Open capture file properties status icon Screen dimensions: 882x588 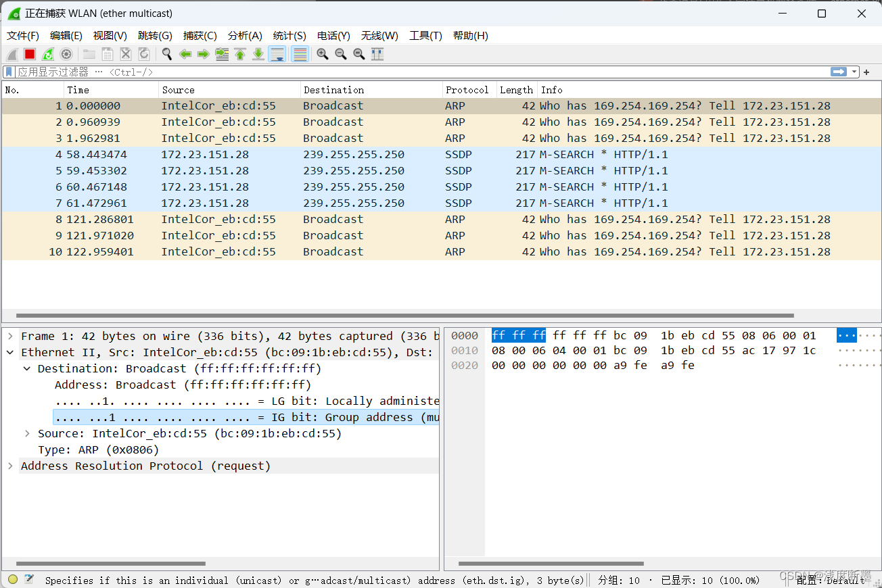[28, 579]
